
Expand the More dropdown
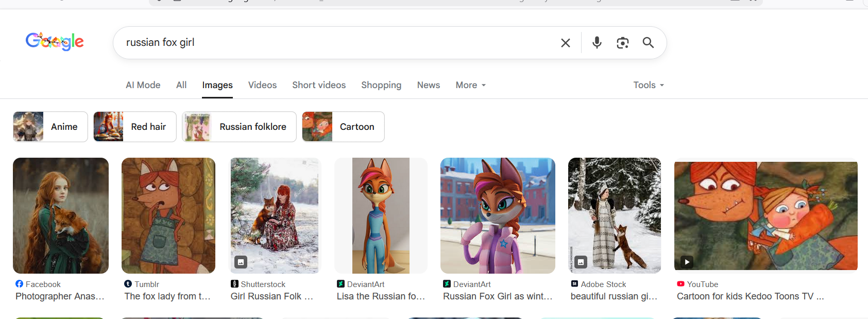471,85
